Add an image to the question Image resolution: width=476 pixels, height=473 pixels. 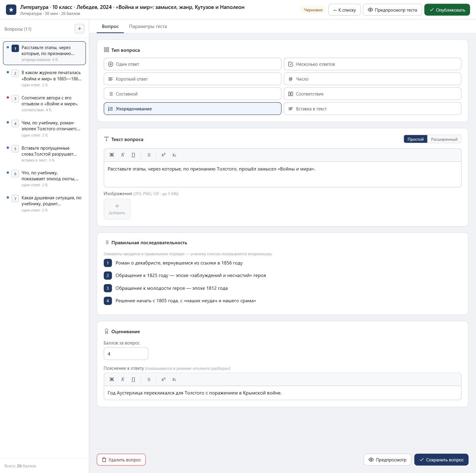click(117, 209)
